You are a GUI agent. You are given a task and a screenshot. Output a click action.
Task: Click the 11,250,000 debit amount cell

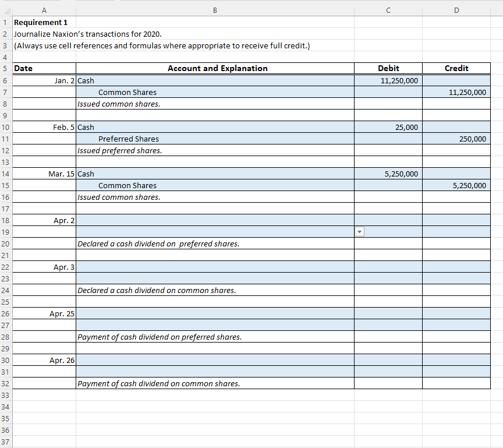tap(388, 80)
